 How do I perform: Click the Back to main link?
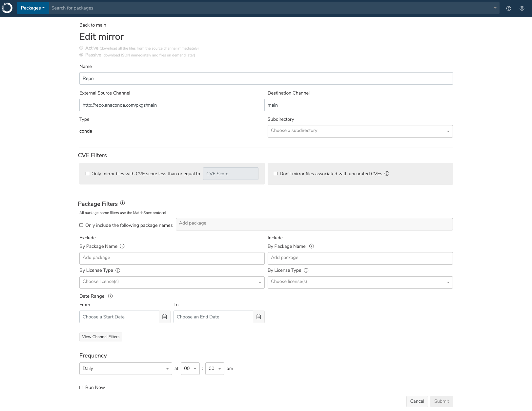(93, 25)
